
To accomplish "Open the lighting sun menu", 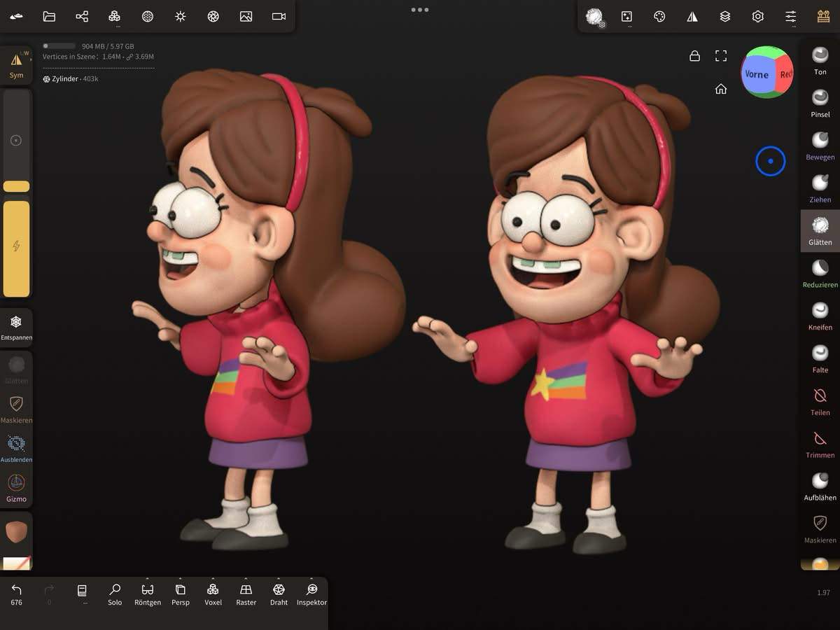I will click(181, 16).
